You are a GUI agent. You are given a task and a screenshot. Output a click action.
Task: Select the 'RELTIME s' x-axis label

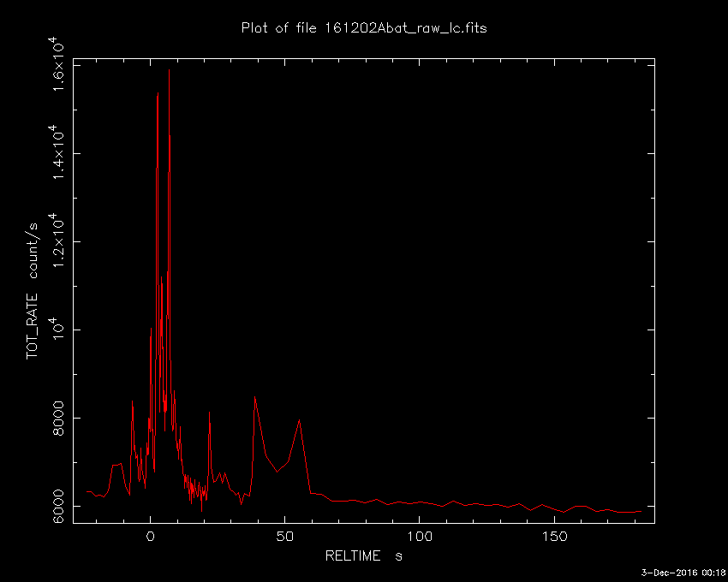pyautogui.click(x=363, y=555)
